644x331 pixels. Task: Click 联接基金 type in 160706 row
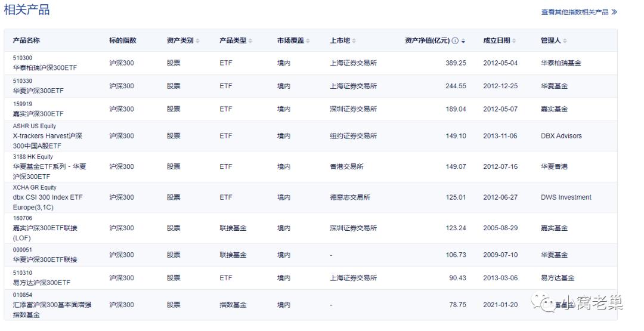233,228
